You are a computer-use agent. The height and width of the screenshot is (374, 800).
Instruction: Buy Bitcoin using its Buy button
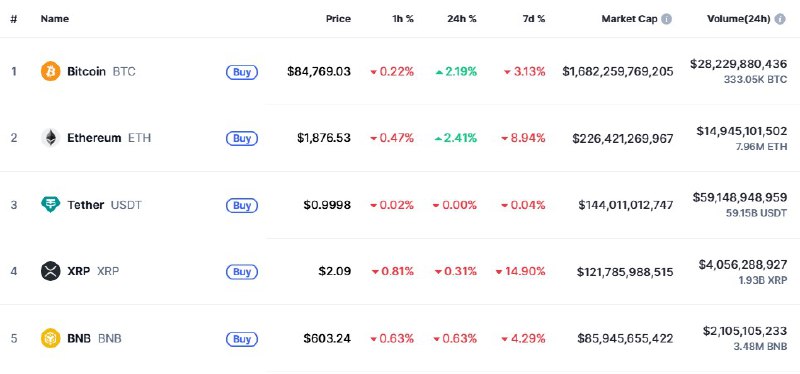[242, 72]
